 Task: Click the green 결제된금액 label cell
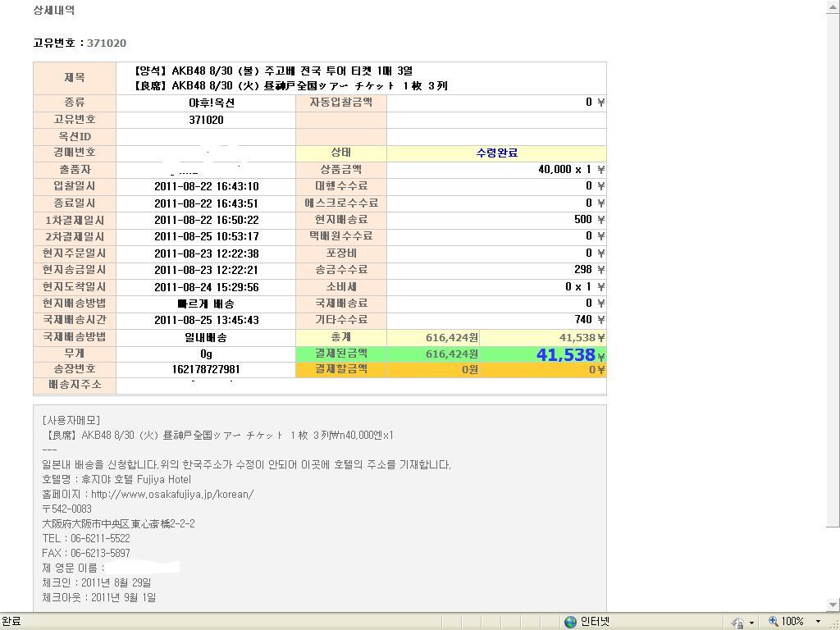click(x=340, y=354)
